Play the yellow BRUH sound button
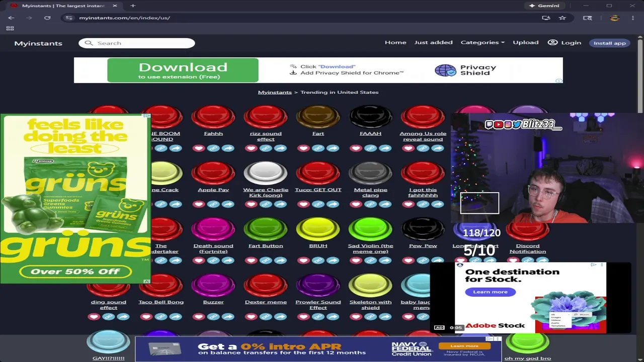This screenshot has height=362, width=644. coord(318,230)
